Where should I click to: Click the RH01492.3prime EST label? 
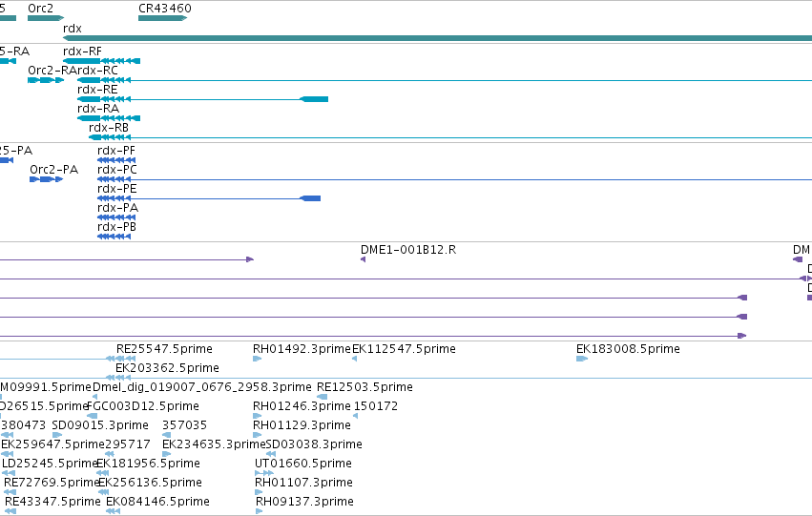point(302,349)
